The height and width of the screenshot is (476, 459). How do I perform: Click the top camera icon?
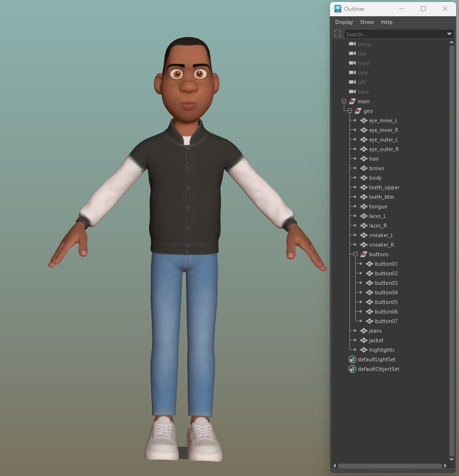click(x=352, y=54)
